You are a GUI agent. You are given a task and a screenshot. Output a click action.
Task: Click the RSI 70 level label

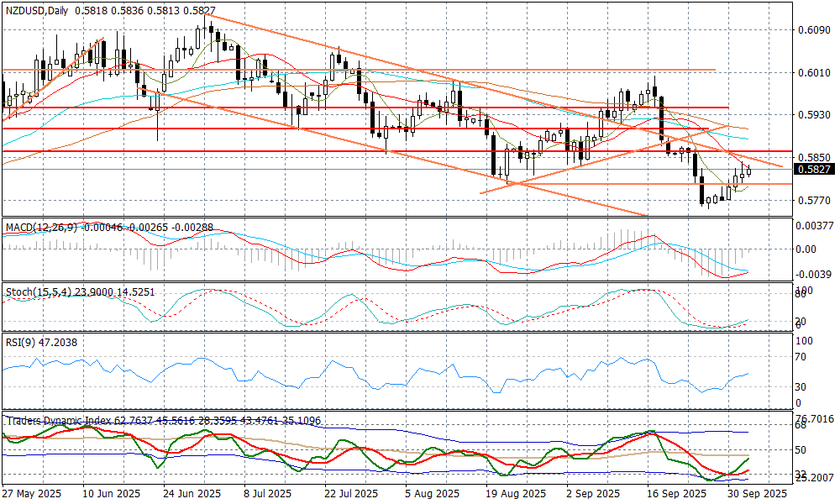coord(805,357)
